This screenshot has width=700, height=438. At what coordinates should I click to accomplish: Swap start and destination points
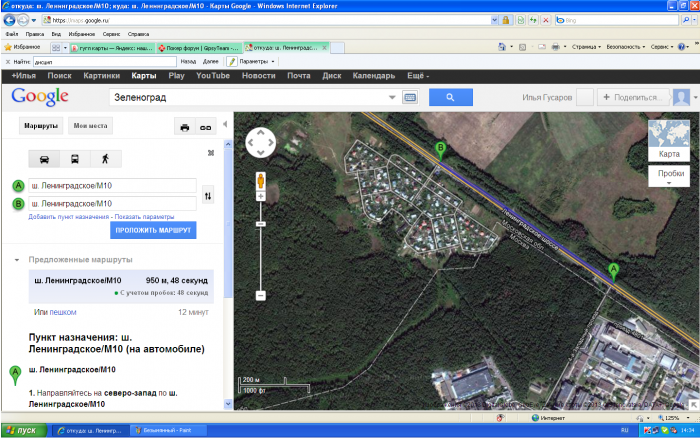pos(208,196)
